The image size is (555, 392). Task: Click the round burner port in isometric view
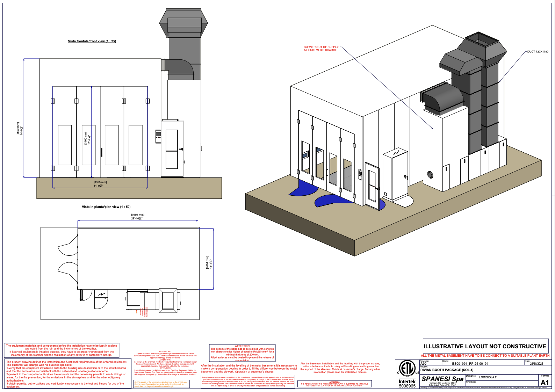click(x=430, y=175)
